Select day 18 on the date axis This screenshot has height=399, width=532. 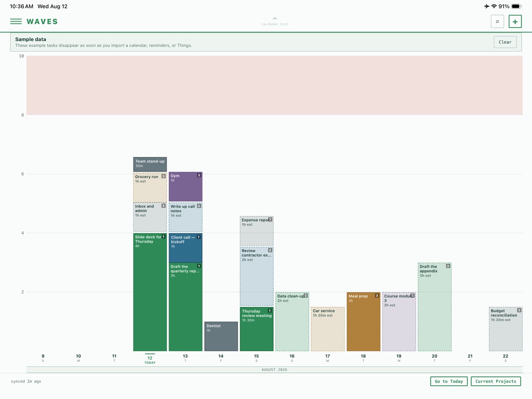363,358
